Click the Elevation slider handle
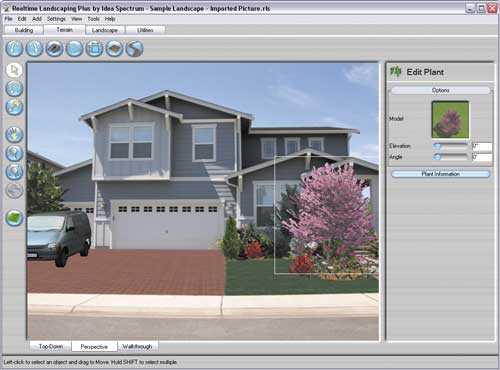The width and height of the screenshot is (500, 370). 437,146
